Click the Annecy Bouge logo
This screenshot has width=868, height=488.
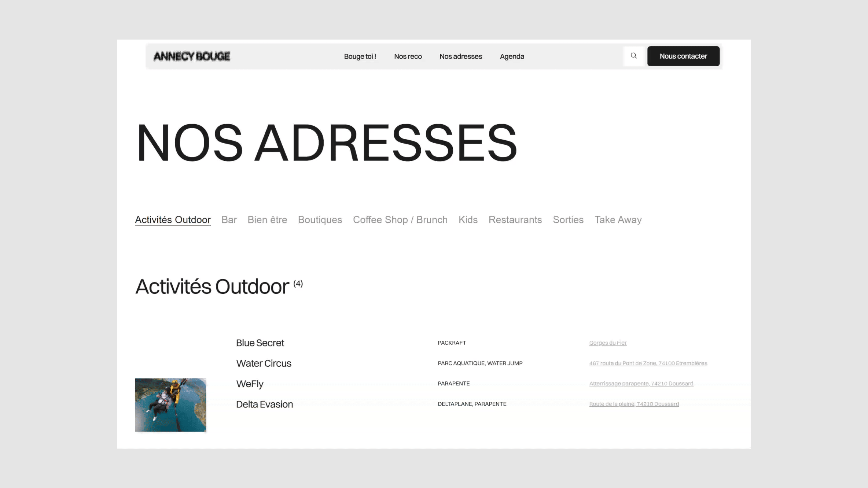192,56
